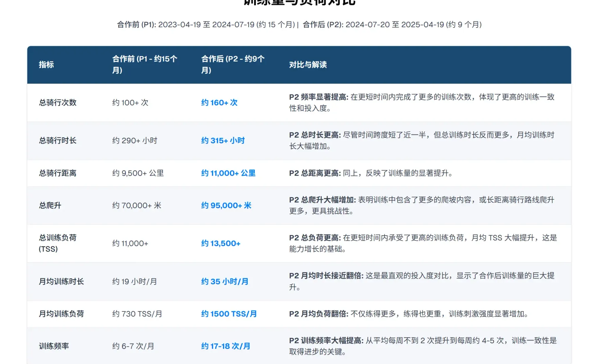Click the '约 95,000+ 米' value
The image size is (590, 364).
click(226, 205)
